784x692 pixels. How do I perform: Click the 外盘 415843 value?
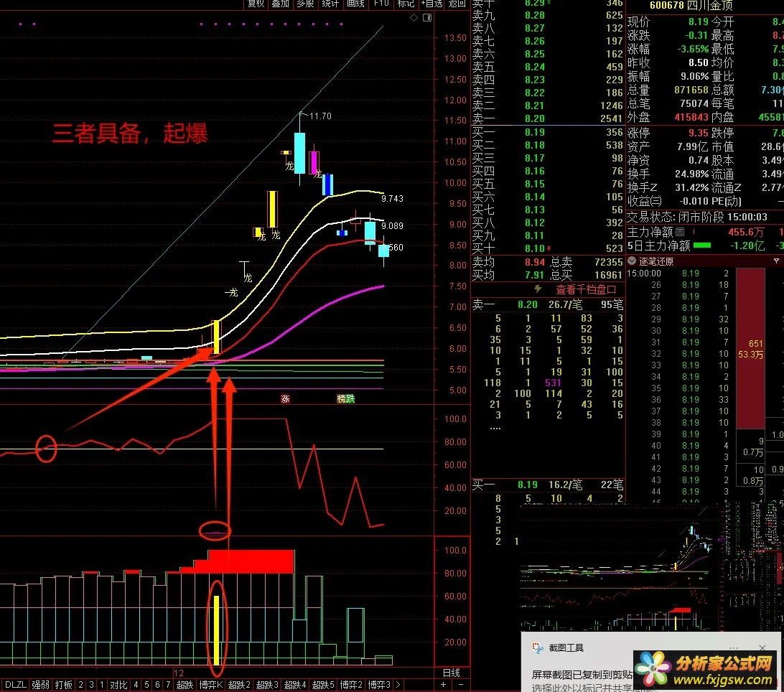coord(691,117)
